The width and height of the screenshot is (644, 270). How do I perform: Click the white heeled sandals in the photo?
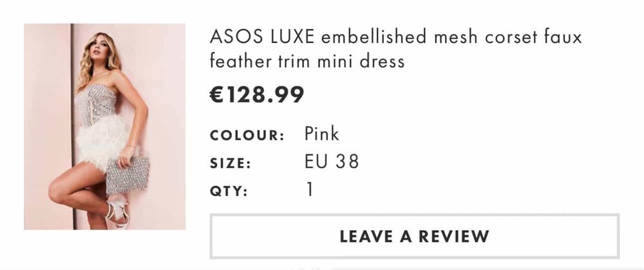pyautogui.click(x=118, y=213)
